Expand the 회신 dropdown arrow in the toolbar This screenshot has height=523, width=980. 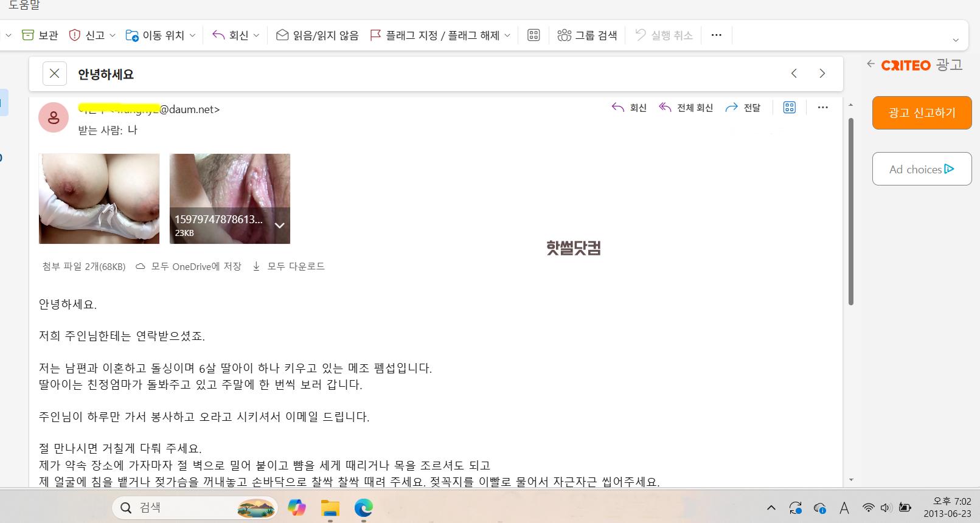(256, 35)
